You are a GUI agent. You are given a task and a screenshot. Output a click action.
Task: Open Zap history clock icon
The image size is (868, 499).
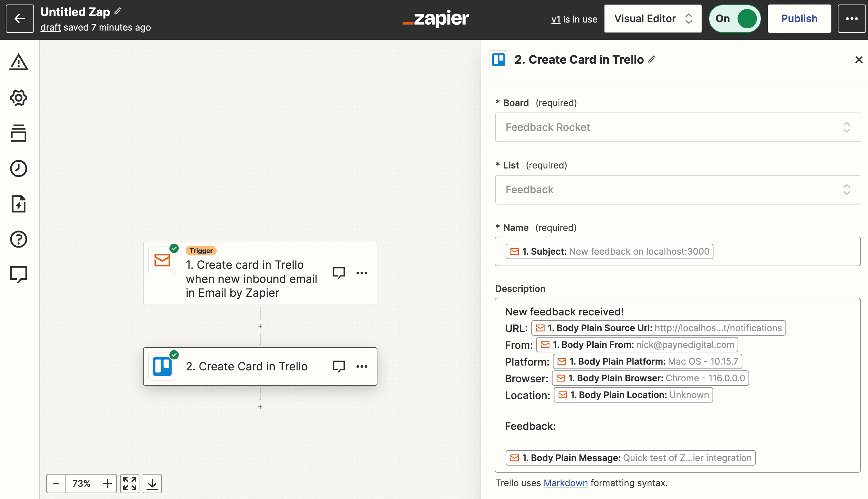pyautogui.click(x=19, y=168)
